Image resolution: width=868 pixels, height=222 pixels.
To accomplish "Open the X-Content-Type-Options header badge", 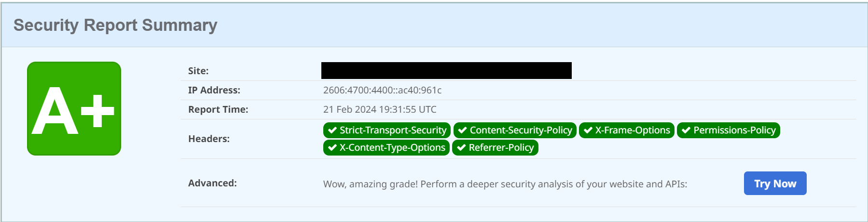I will coord(386,147).
